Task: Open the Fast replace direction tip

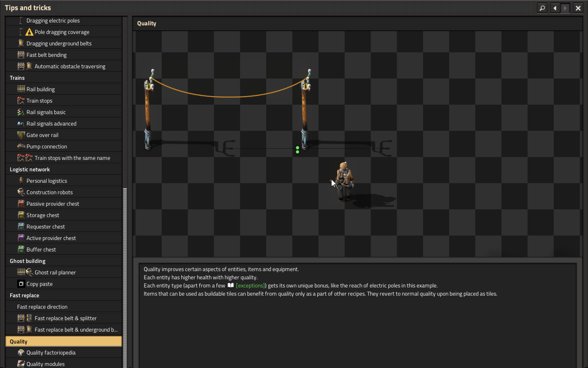Action: click(x=64, y=307)
